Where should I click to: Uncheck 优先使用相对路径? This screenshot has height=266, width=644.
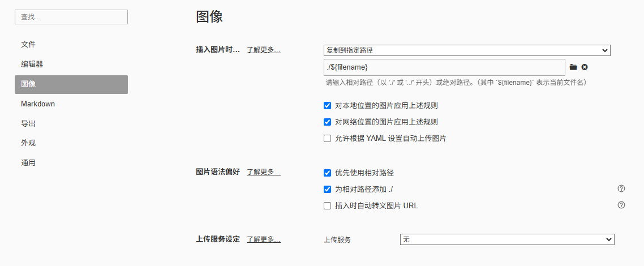point(327,173)
